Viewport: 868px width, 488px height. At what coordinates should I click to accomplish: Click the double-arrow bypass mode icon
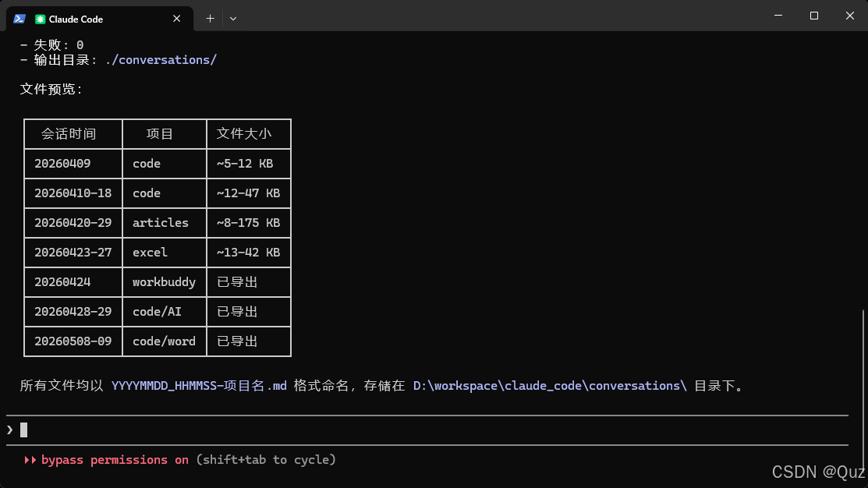30,461
